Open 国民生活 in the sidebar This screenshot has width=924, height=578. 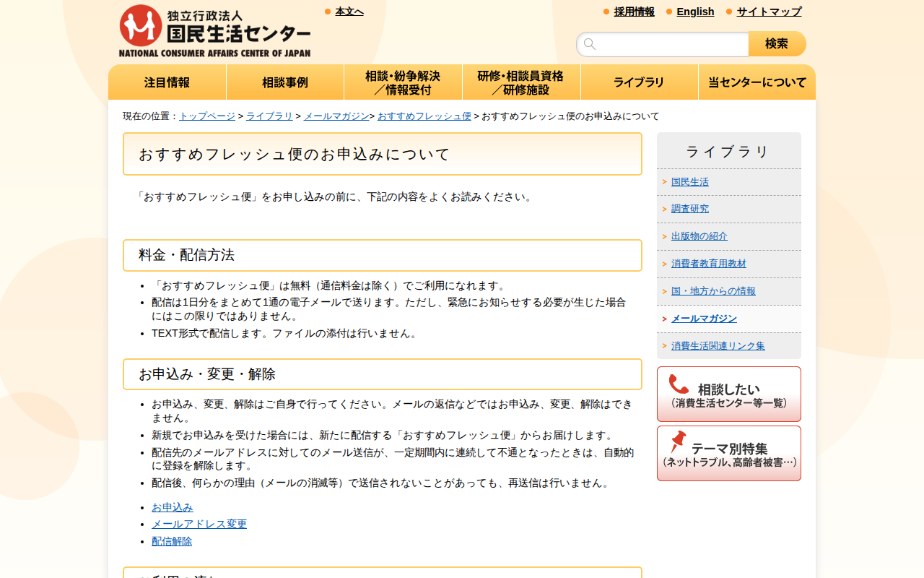pyautogui.click(x=690, y=182)
